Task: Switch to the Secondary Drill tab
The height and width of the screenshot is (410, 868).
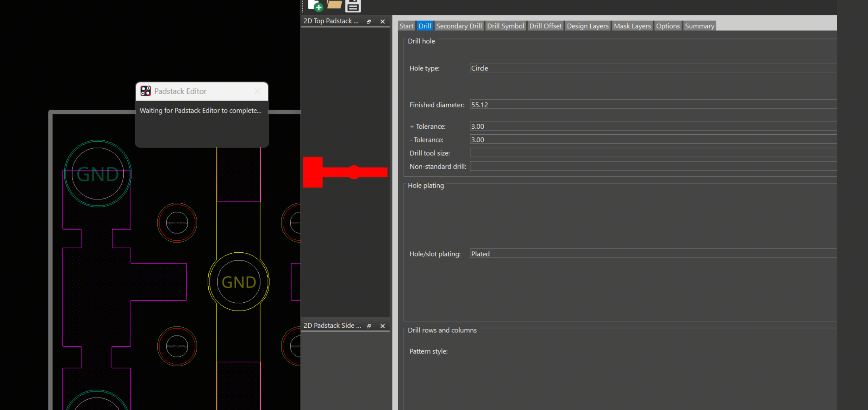Action: [x=459, y=26]
